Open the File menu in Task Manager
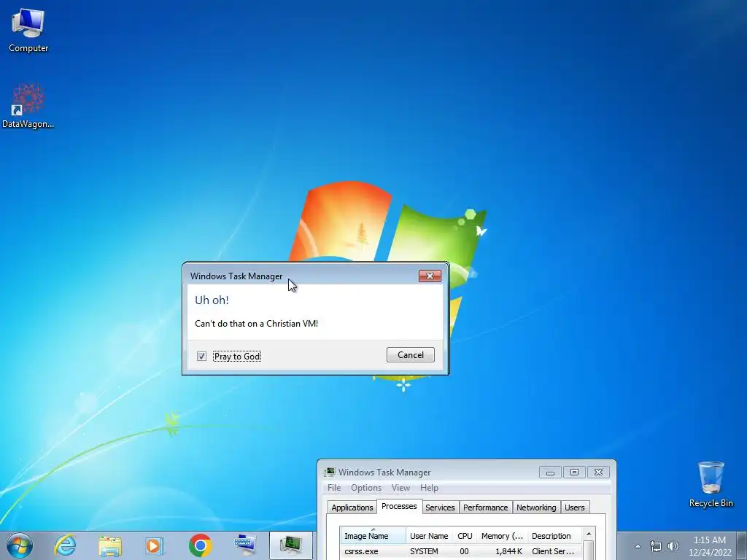 click(x=334, y=488)
